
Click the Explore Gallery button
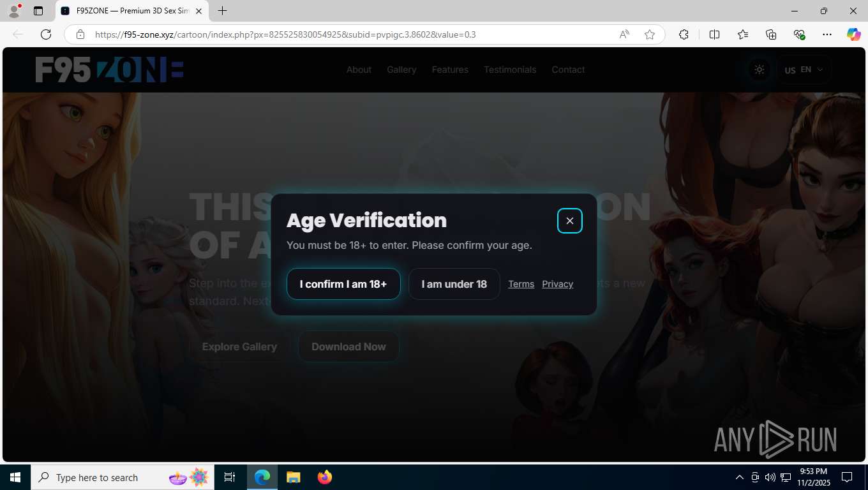tap(239, 346)
